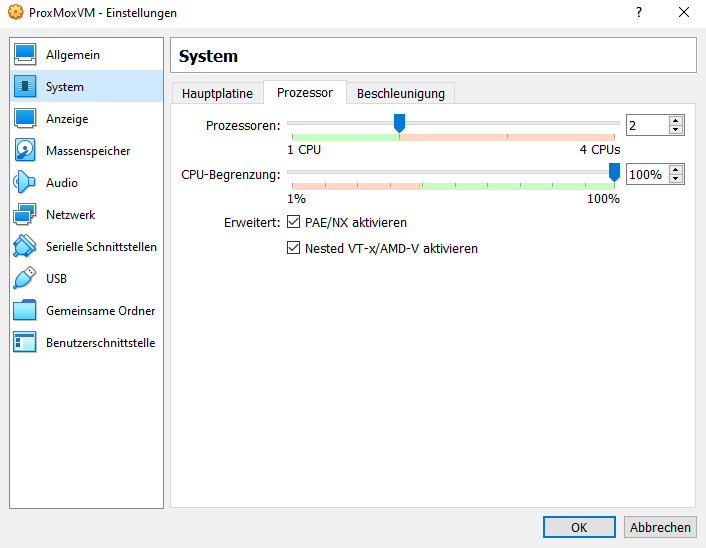
Task: Click the CPU limit percentage field
Action: click(x=647, y=174)
